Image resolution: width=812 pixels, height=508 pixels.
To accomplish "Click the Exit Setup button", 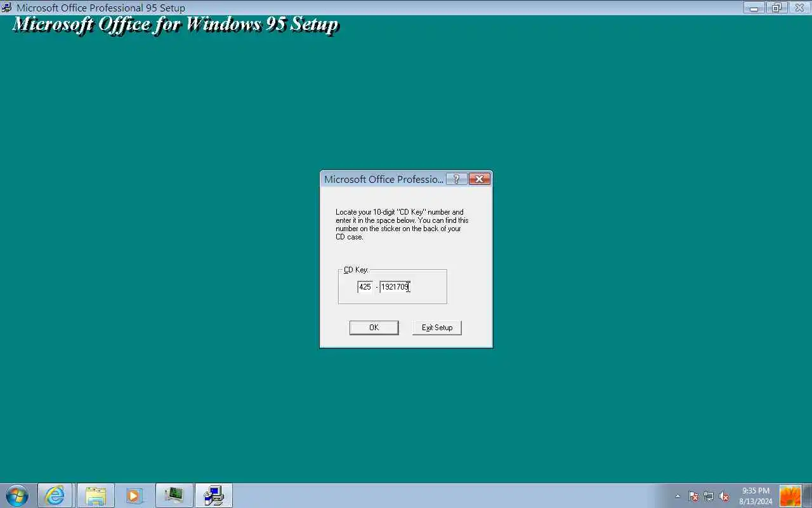I will [437, 328].
